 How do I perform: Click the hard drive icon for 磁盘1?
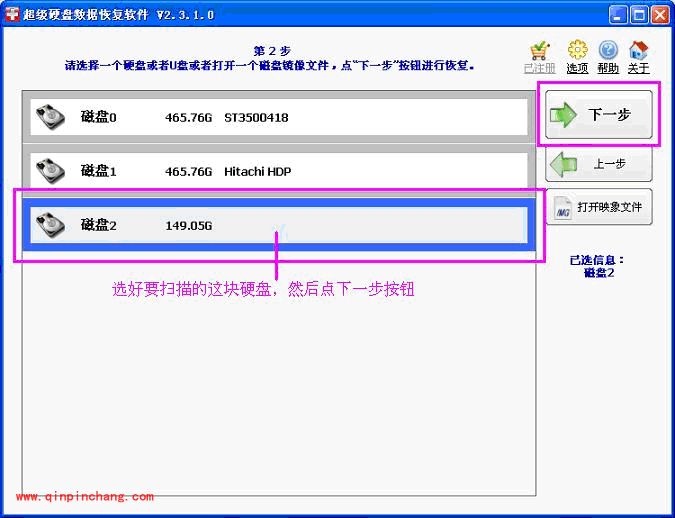pyautogui.click(x=50, y=170)
